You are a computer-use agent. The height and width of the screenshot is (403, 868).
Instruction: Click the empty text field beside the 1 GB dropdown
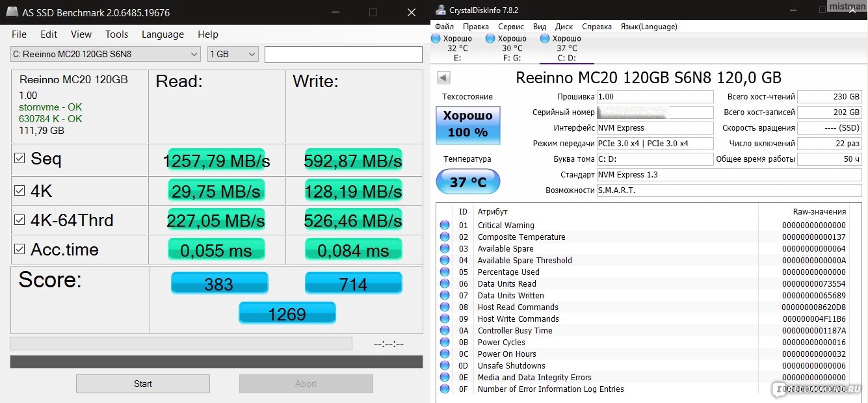343,54
